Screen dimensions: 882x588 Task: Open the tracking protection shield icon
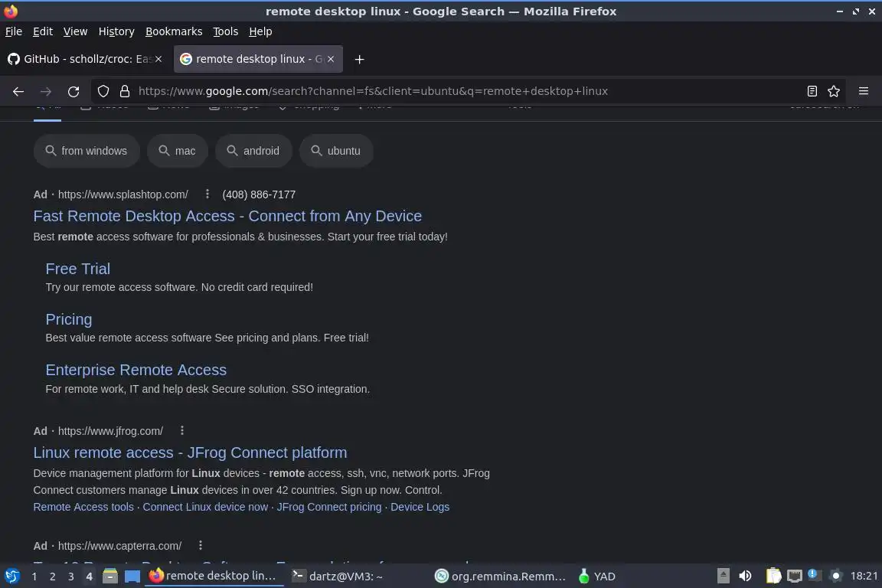click(103, 91)
